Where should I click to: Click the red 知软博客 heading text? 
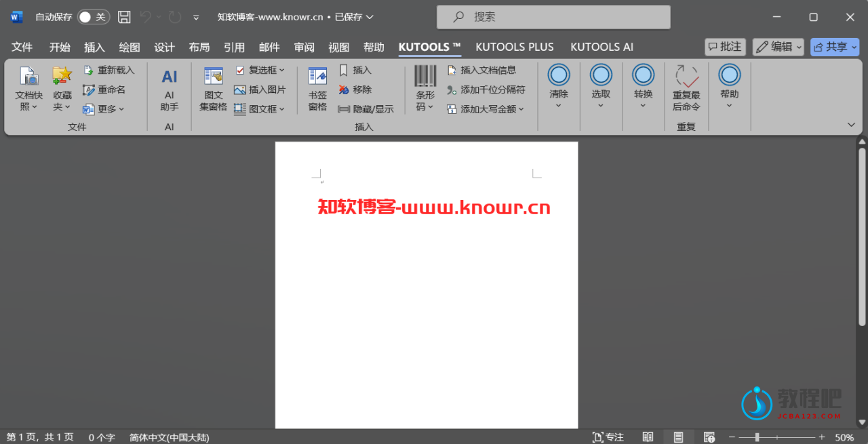434,207
